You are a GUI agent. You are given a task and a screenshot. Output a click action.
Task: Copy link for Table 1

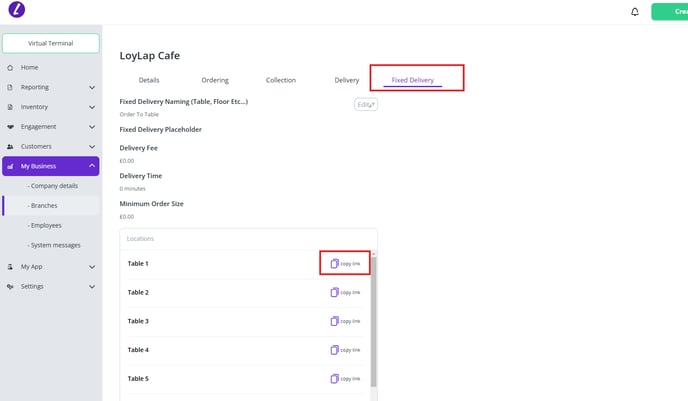(x=345, y=263)
